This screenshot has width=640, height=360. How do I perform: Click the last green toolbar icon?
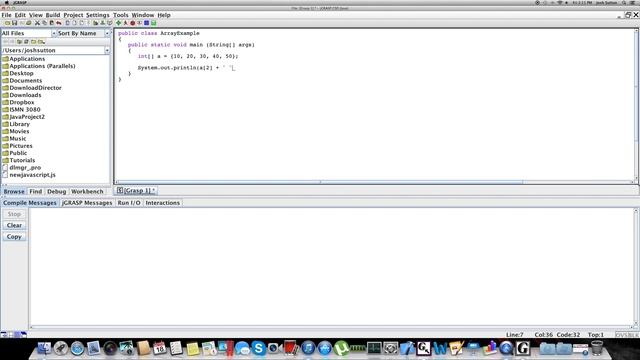(x=153, y=23)
